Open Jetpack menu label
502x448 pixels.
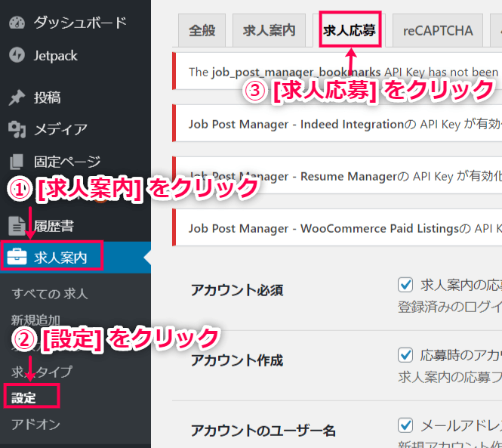coord(55,56)
